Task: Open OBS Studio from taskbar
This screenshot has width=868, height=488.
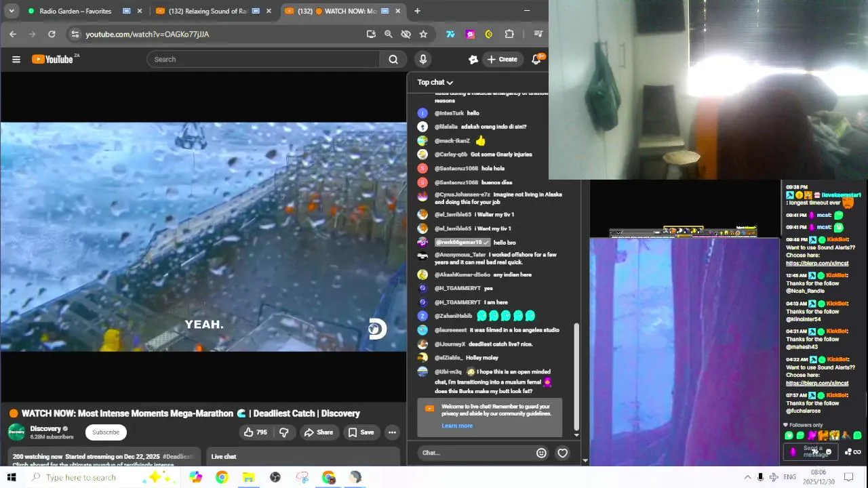Action: pyautogui.click(x=275, y=477)
